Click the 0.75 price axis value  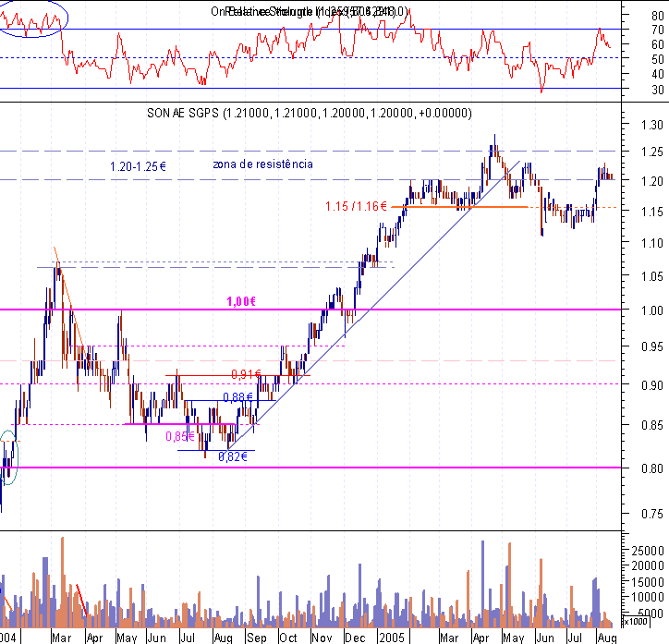pos(652,514)
